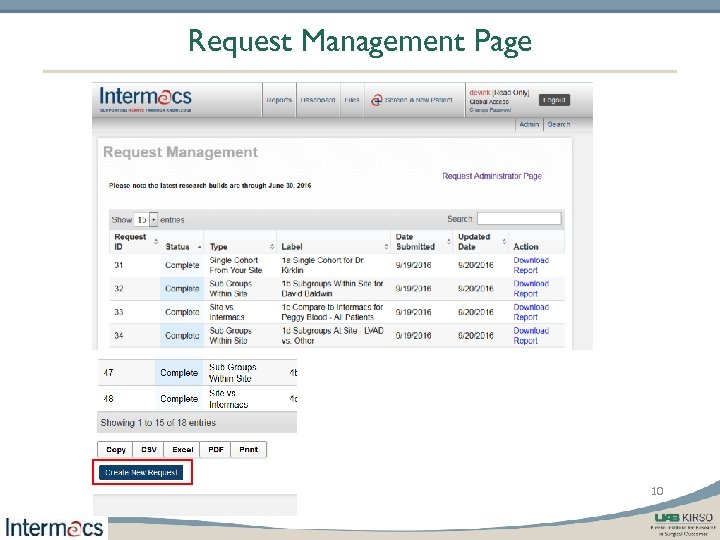Open the Screen A New Patient menu item
The width and height of the screenshot is (720, 540).
418,100
